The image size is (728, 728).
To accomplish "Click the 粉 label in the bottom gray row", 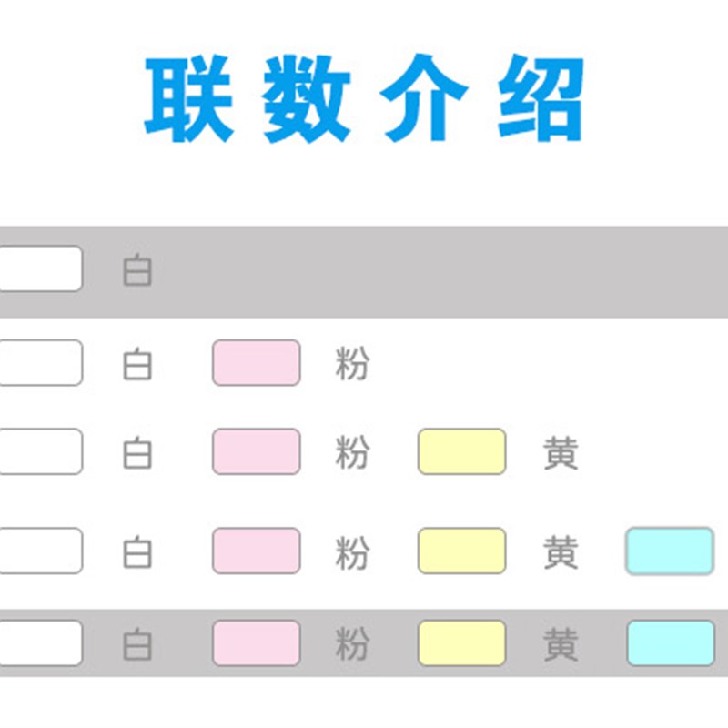I will coord(352,644).
